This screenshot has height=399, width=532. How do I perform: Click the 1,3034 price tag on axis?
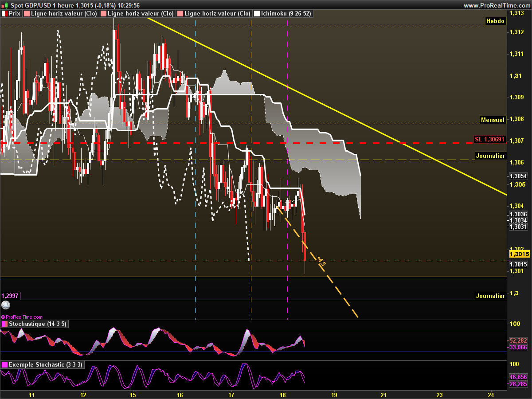(x=518, y=220)
